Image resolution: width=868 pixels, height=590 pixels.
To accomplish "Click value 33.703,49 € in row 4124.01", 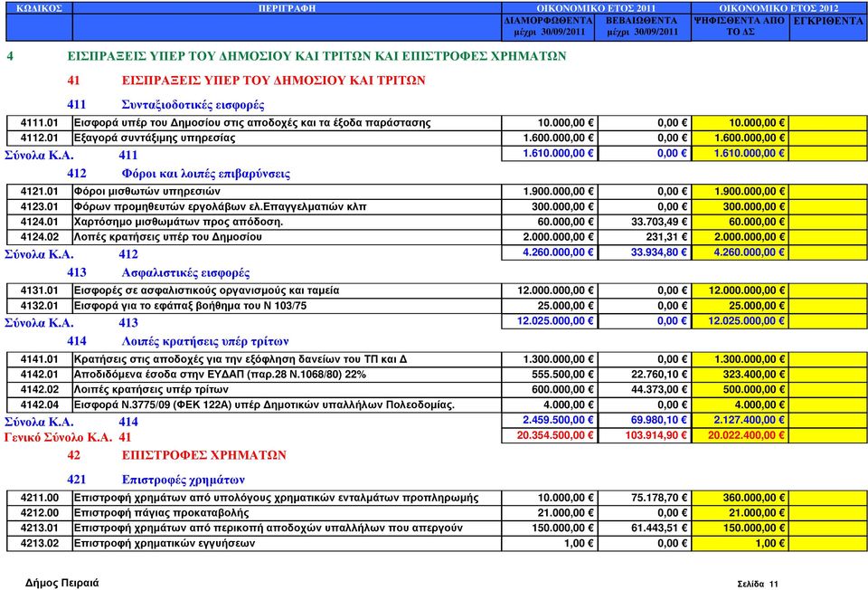I will 645,222.
